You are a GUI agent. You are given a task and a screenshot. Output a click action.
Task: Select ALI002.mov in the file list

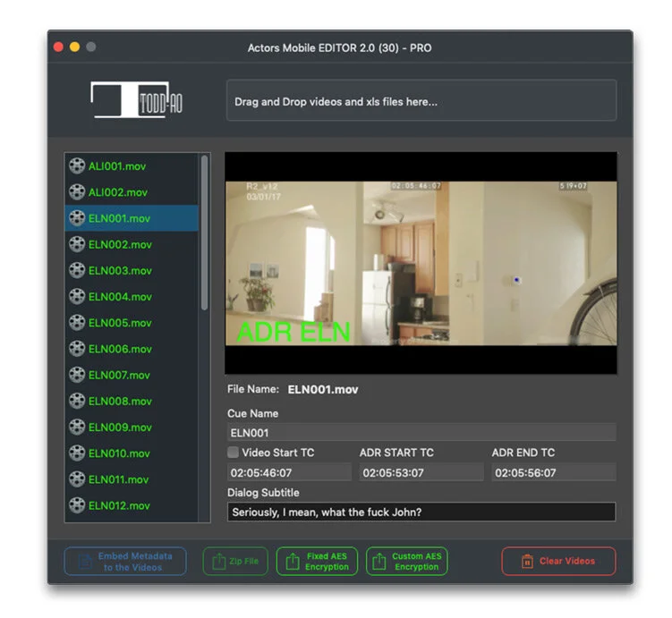coord(132,192)
